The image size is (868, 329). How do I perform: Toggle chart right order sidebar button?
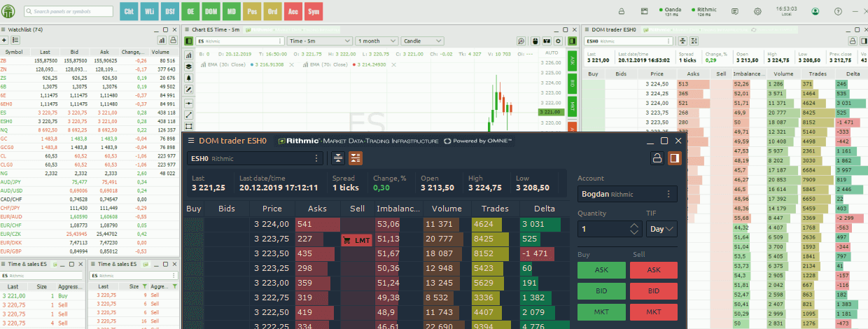click(573, 41)
